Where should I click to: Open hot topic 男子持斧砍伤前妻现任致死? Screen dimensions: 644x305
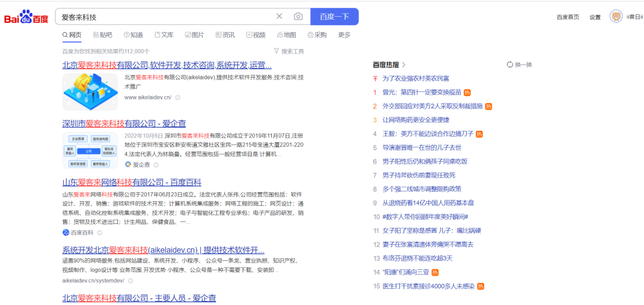[419, 175]
